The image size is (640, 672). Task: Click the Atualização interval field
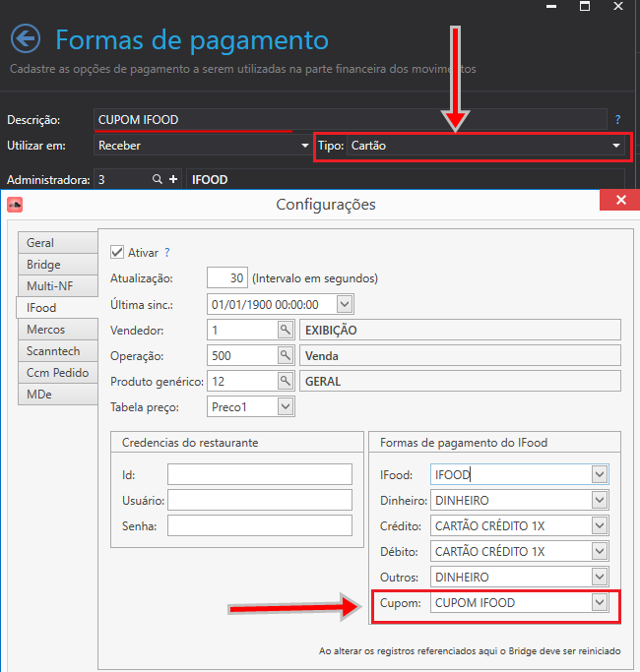227,278
